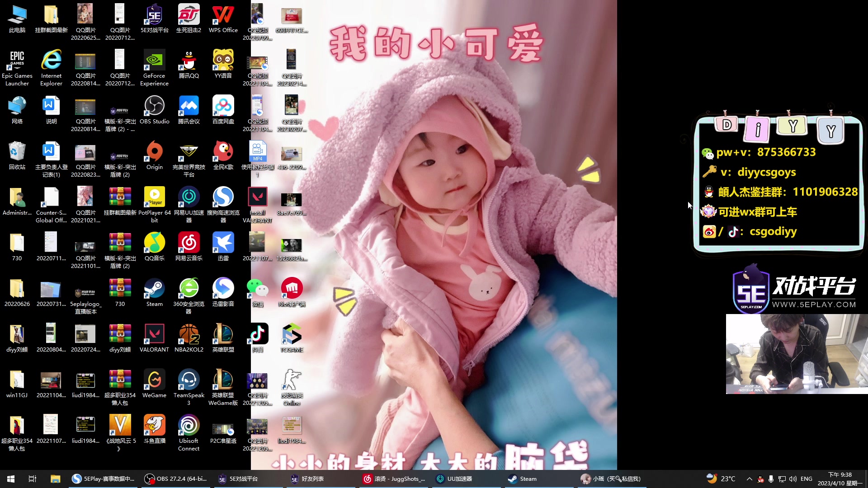This screenshot has width=868, height=488.
Task: Open the 微信 desktop icon
Action: (x=258, y=292)
